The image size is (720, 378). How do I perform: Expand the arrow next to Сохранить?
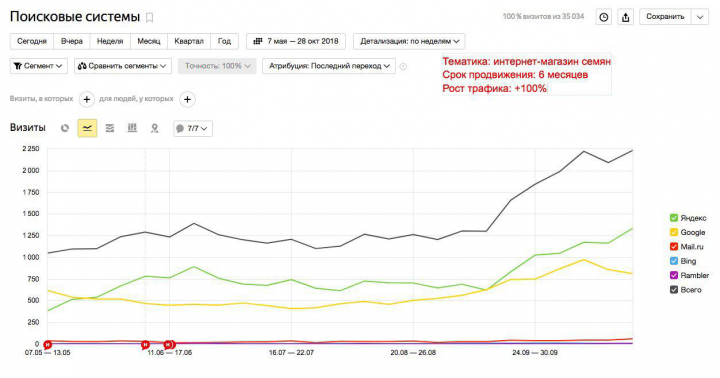[x=700, y=17]
